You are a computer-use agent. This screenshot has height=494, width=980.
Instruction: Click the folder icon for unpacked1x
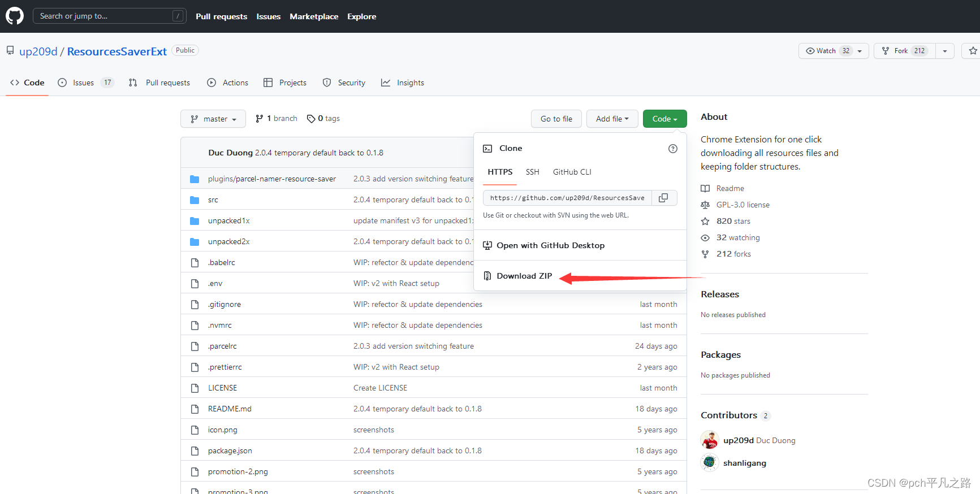click(x=195, y=221)
